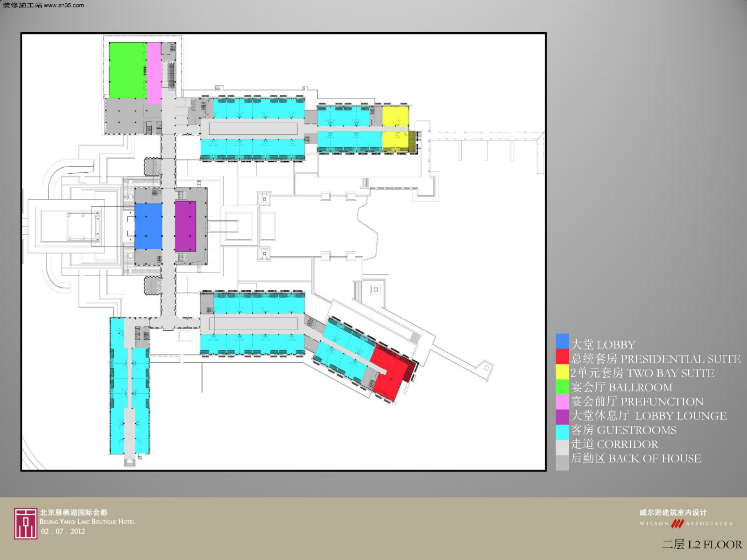This screenshot has height=560, width=747.
Task: Click the text "威尔逊建筑室内设计"
Action: 673,512
